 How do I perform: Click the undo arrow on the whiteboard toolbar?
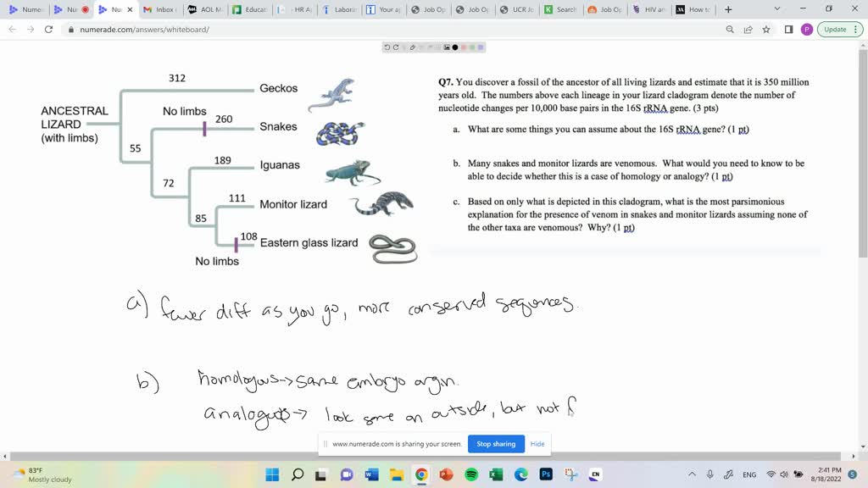387,47
